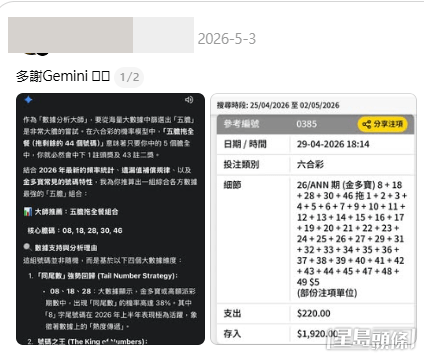
Task: Click the 1/2 image counter badge
Action: pos(129,77)
